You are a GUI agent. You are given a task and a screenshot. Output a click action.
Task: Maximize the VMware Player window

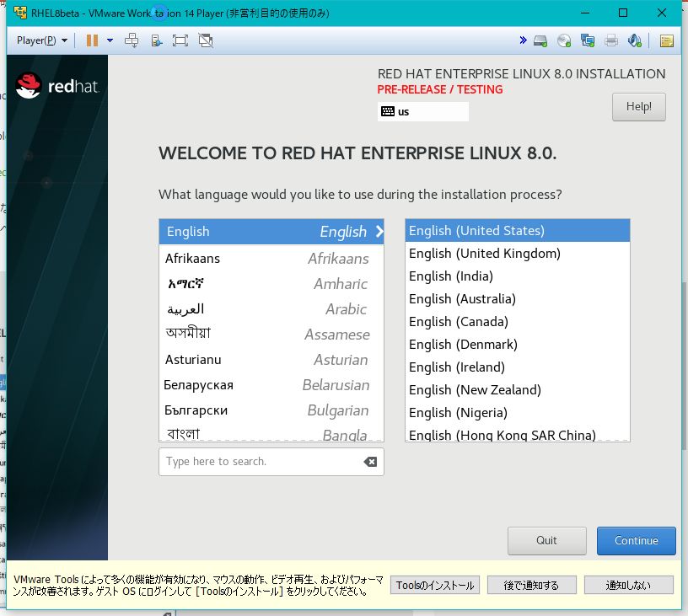coord(622,13)
